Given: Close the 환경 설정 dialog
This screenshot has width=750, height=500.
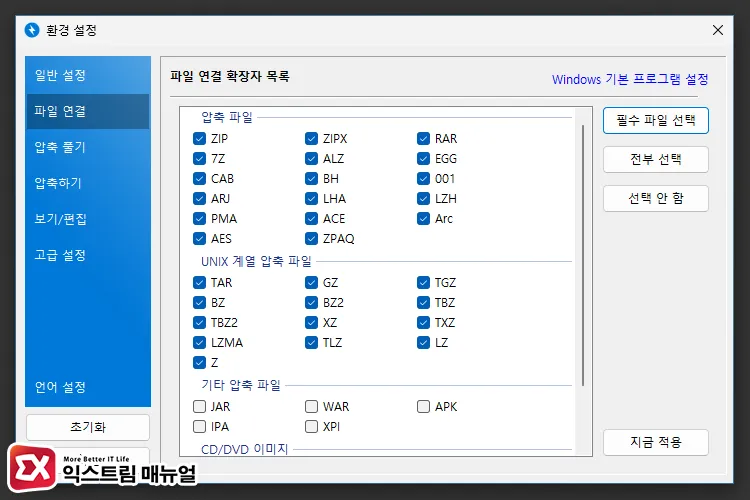Looking at the screenshot, I should pos(717,30).
